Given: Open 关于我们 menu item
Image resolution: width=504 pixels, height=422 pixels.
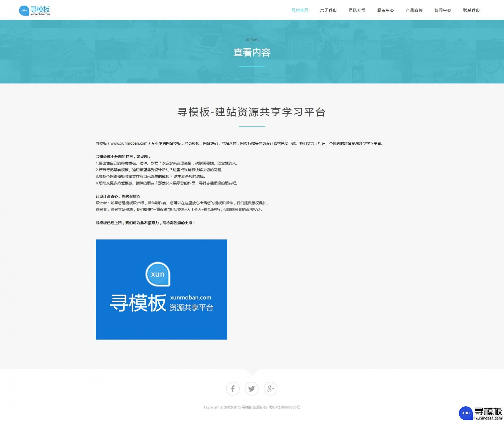Looking at the screenshot, I should click(x=328, y=10).
